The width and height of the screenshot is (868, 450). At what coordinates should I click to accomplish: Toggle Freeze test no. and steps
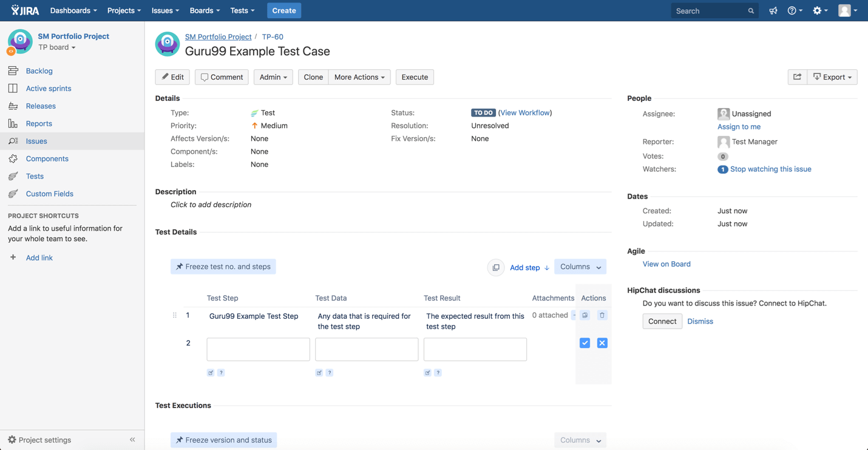[x=223, y=267]
